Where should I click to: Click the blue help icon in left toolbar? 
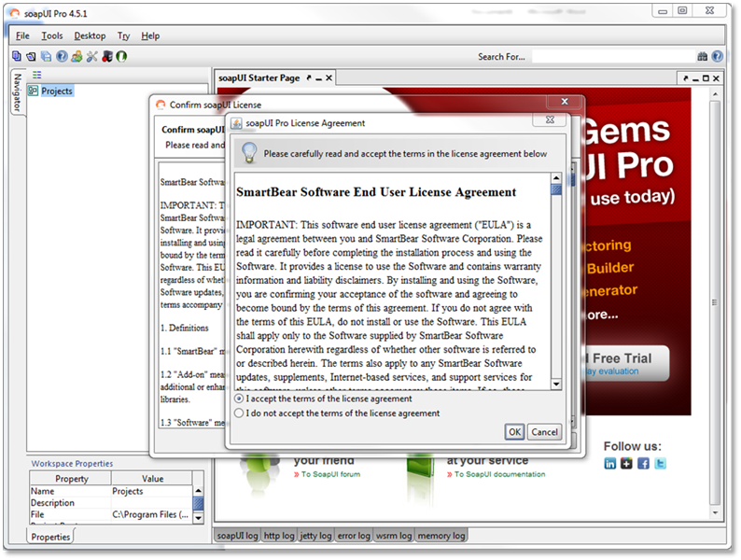click(62, 56)
